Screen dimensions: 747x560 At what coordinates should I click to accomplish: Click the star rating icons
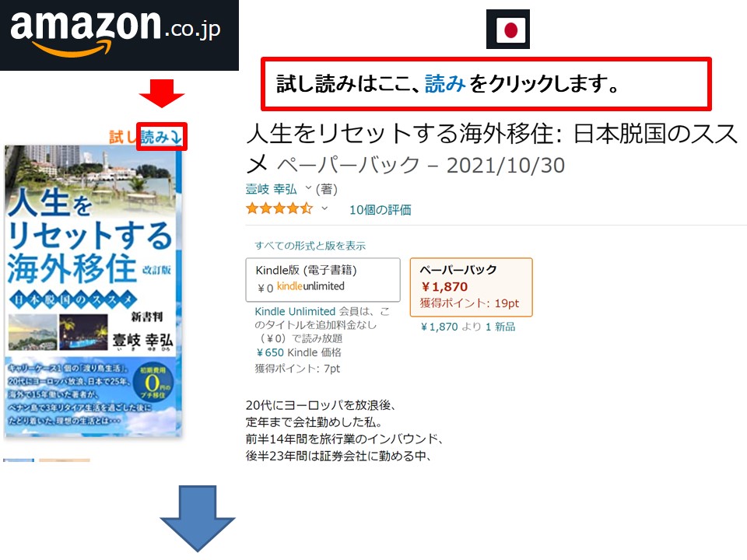click(x=279, y=208)
